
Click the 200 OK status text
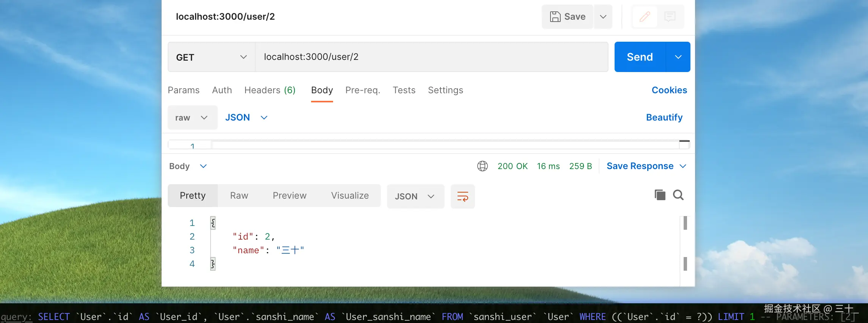coord(513,166)
